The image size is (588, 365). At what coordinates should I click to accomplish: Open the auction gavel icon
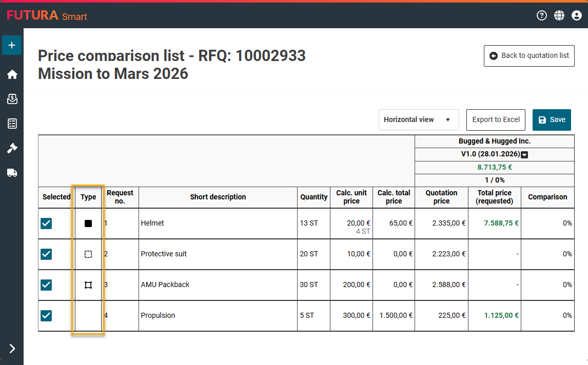click(x=12, y=148)
